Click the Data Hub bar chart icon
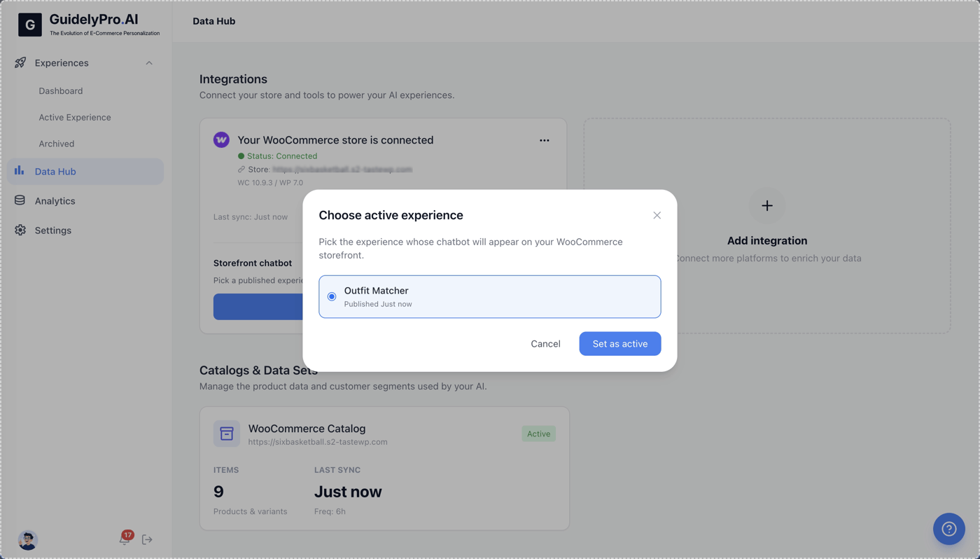980x559 pixels. click(20, 171)
